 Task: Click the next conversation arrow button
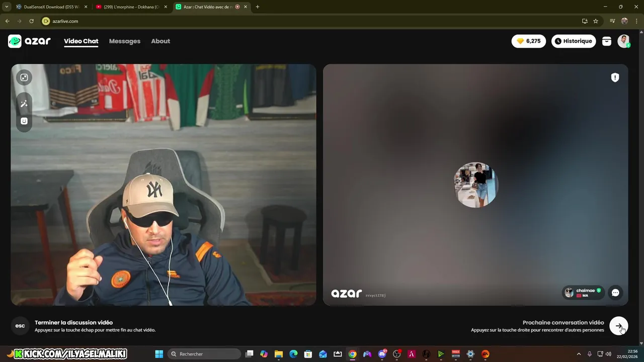pos(618,326)
